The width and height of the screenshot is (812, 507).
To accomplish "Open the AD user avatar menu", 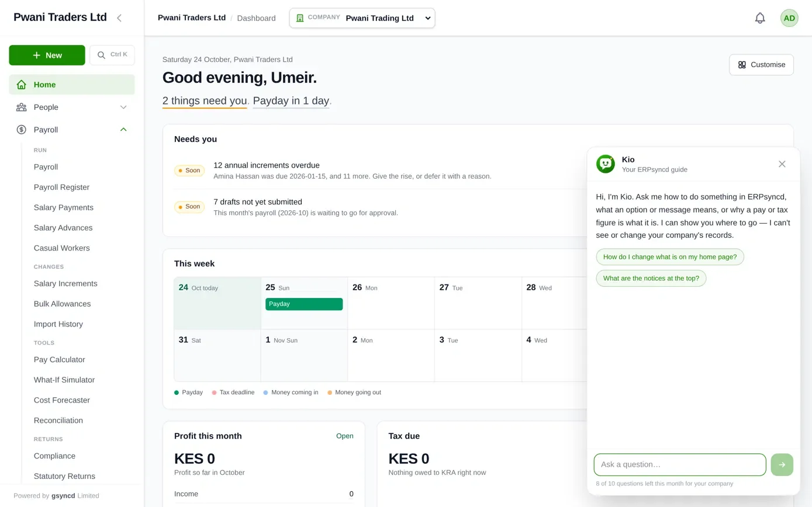I will click(x=789, y=18).
